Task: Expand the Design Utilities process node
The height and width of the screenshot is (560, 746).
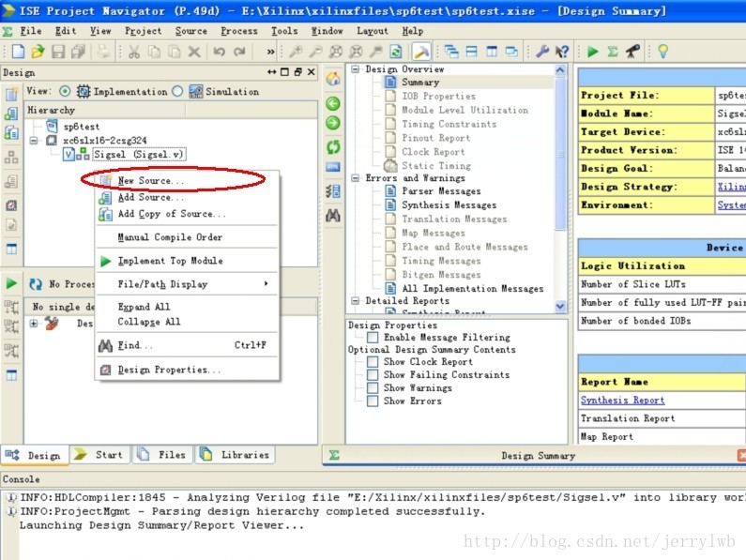Action: coord(33,323)
